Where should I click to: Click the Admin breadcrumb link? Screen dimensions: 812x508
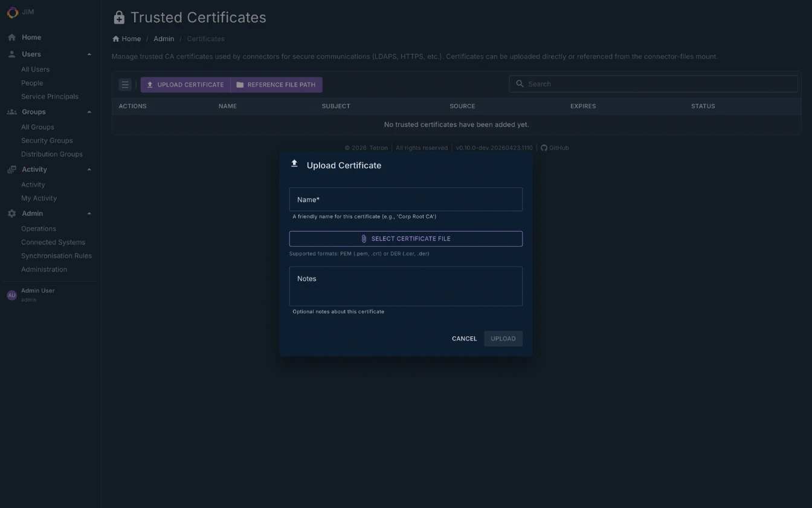pyautogui.click(x=164, y=38)
